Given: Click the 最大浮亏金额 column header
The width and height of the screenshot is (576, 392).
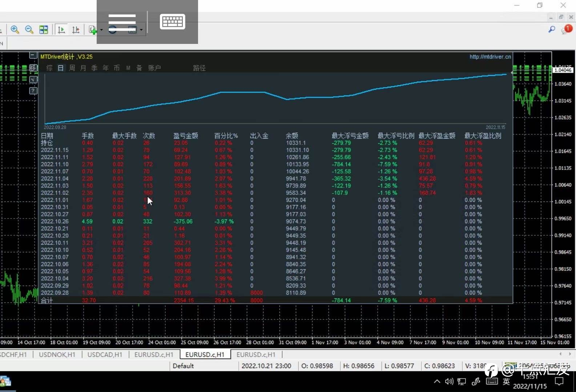Looking at the screenshot, I should [350, 136].
